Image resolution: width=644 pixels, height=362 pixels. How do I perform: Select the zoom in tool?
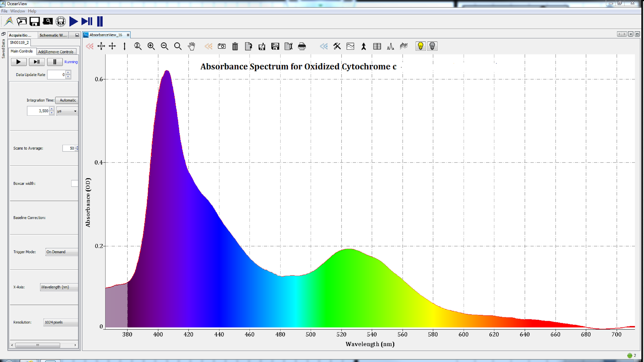coord(151,46)
